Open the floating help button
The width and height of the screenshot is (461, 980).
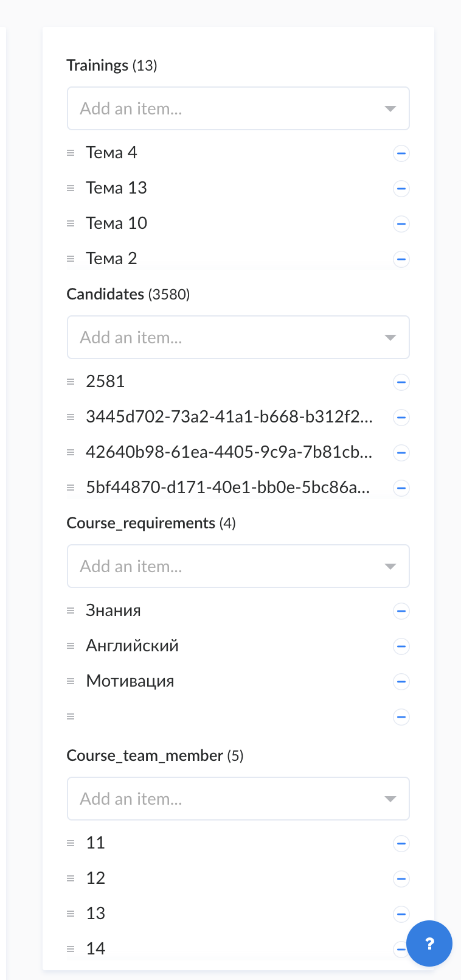point(429,943)
